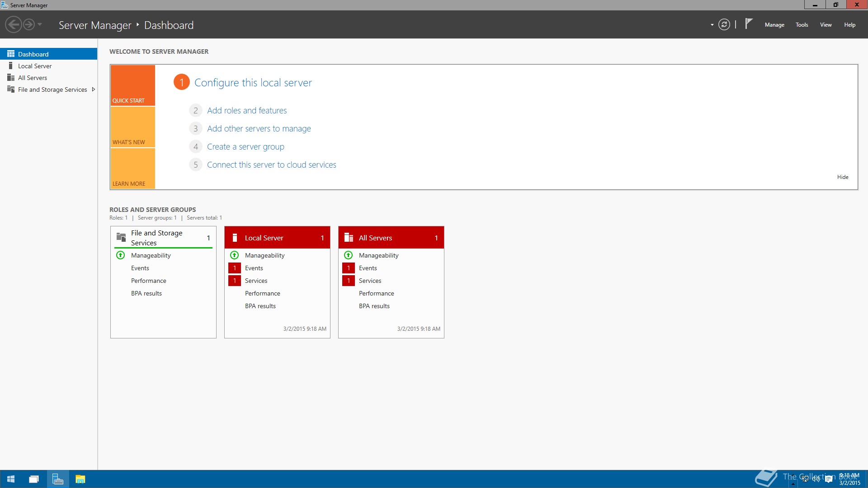Open the notifications flag

pos(749,23)
